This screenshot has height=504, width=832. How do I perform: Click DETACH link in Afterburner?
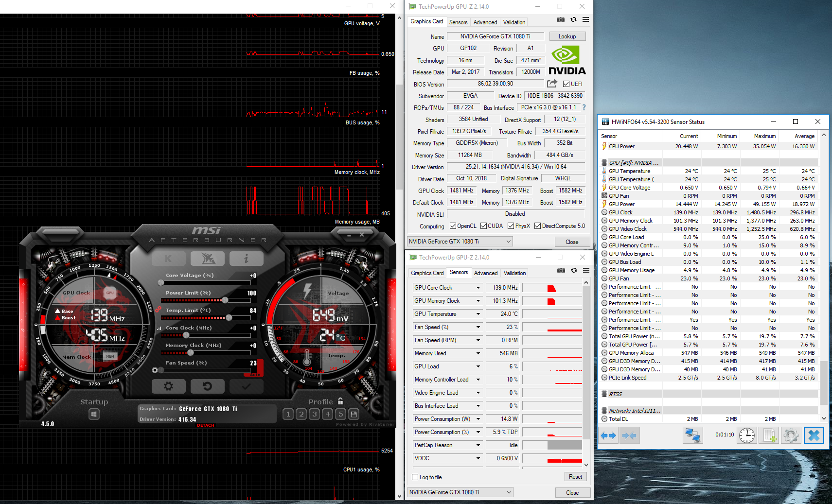coord(206,425)
